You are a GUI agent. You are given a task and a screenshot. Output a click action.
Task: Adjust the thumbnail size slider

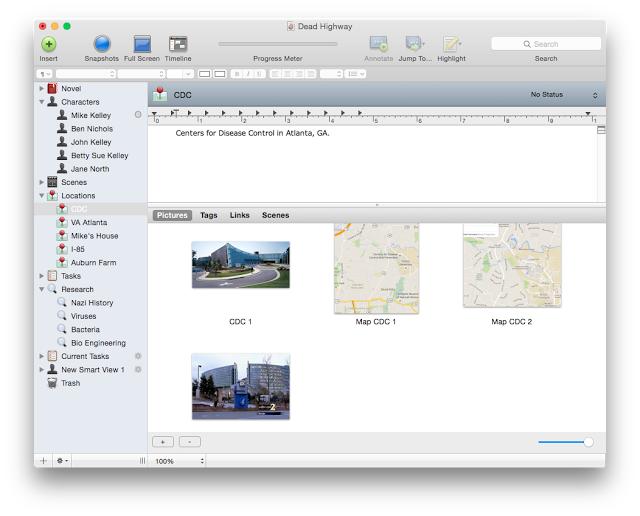(x=588, y=442)
